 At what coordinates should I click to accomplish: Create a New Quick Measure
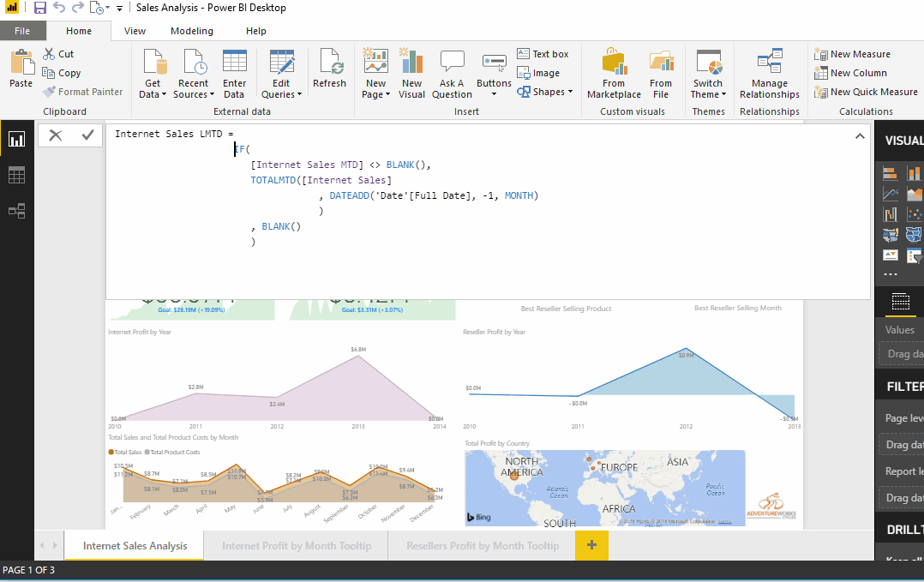pyautogui.click(x=866, y=92)
